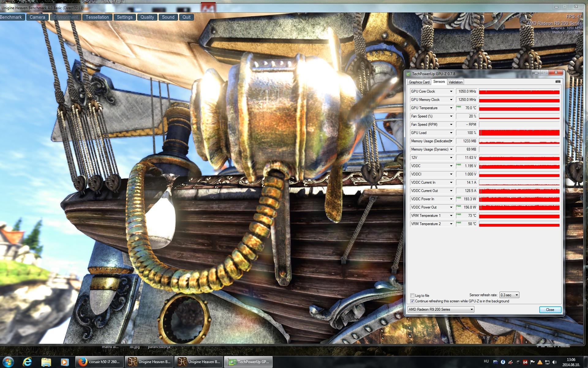
Task: Open network connection tray icon
Action: point(547,362)
